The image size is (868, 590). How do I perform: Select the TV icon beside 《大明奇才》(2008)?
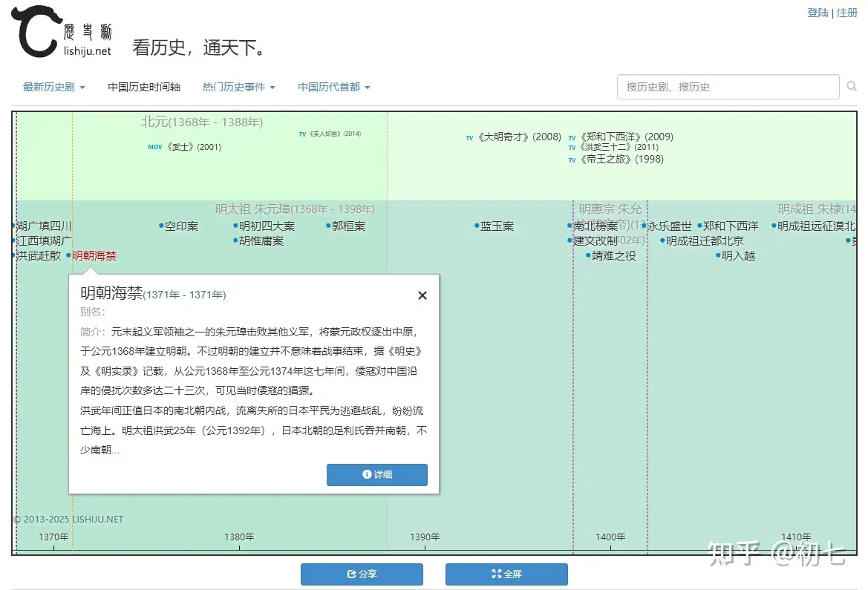pyautogui.click(x=469, y=137)
